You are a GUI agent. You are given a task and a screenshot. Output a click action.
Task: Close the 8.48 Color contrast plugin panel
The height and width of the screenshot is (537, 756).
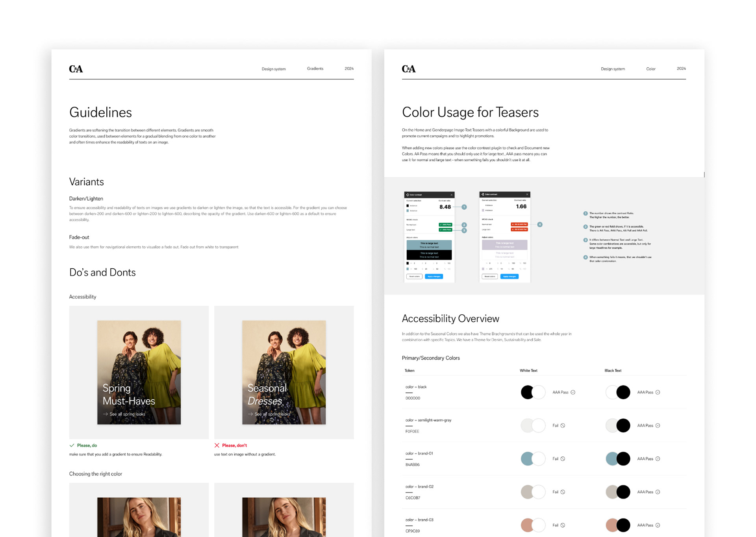click(x=451, y=195)
